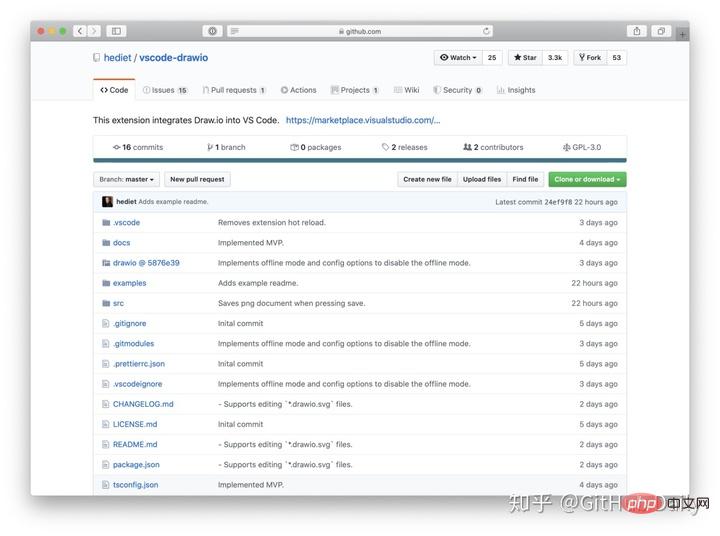Open the .gitignore file
720x536 pixels.
click(x=129, y=323)
